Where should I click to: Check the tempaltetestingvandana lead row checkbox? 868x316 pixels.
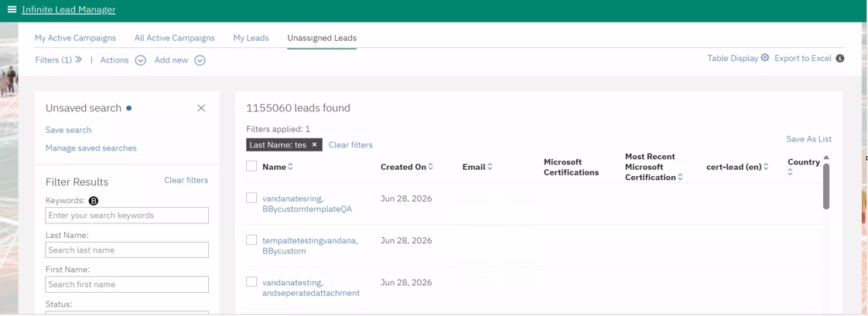(251, 240)
